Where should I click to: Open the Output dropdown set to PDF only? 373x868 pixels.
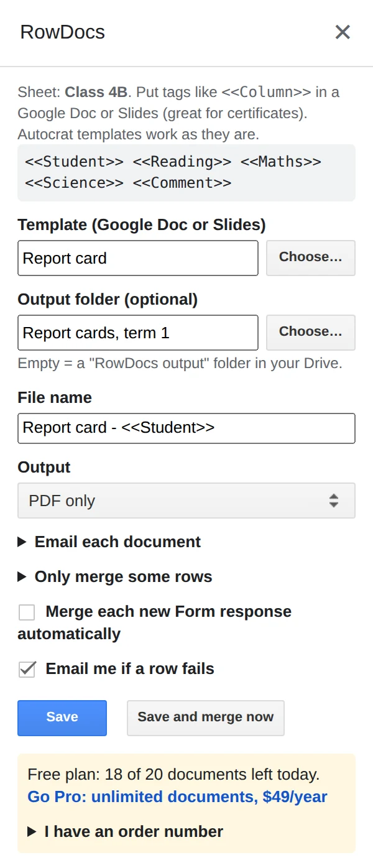tap(186, 501)
